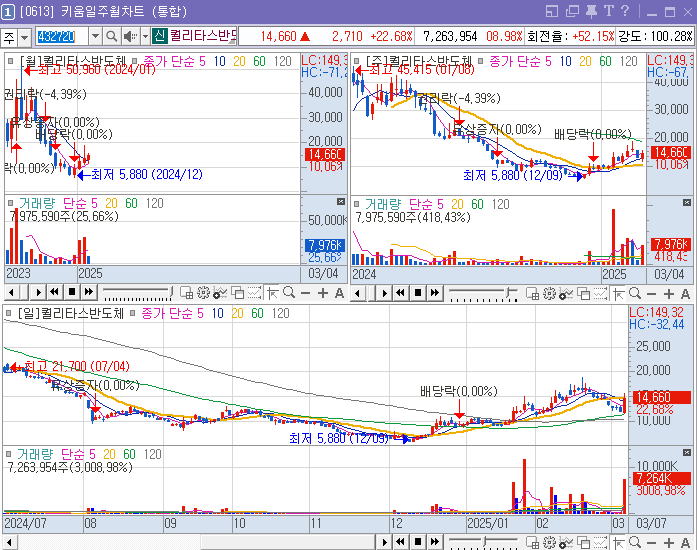Click the plus zoom-in icon in weekly toolbar
This screenshot has height=550, width=697.
[x=669, y=294]
